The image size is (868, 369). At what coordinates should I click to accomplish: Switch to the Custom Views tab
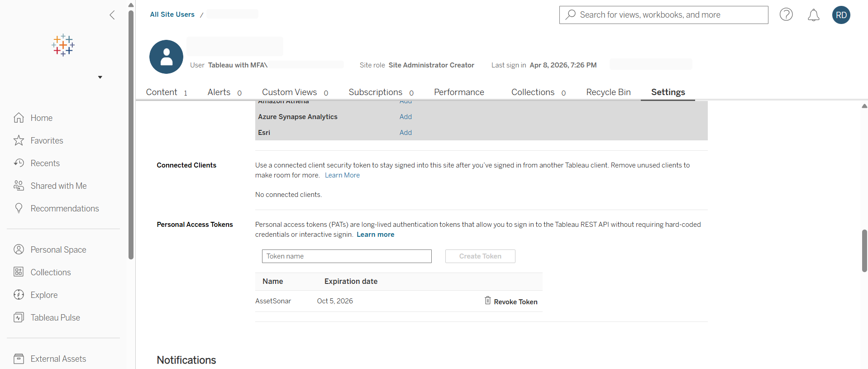point(295,92)
